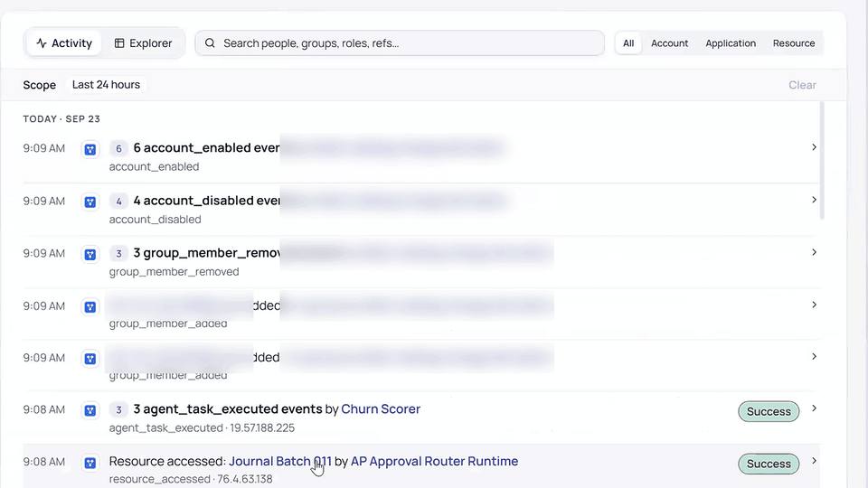Click Success badge on agent_task_executed row

point(769,411)
